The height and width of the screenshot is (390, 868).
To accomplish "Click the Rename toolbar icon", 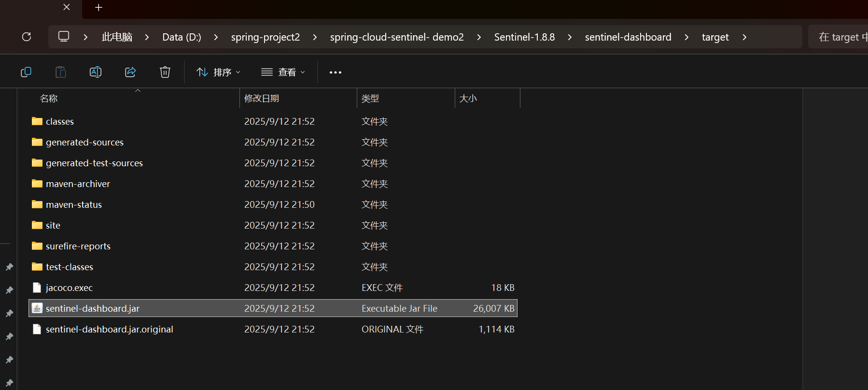I will point(96,72).
